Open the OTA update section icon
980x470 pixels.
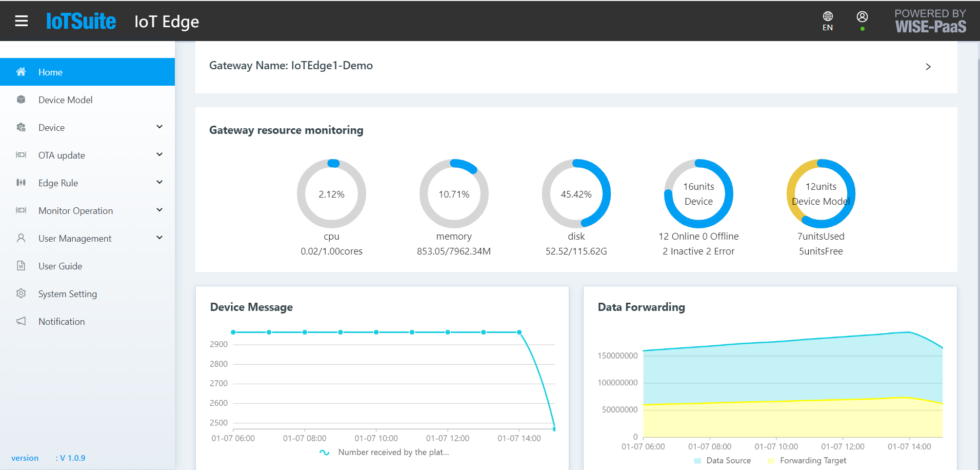[21, 155]
